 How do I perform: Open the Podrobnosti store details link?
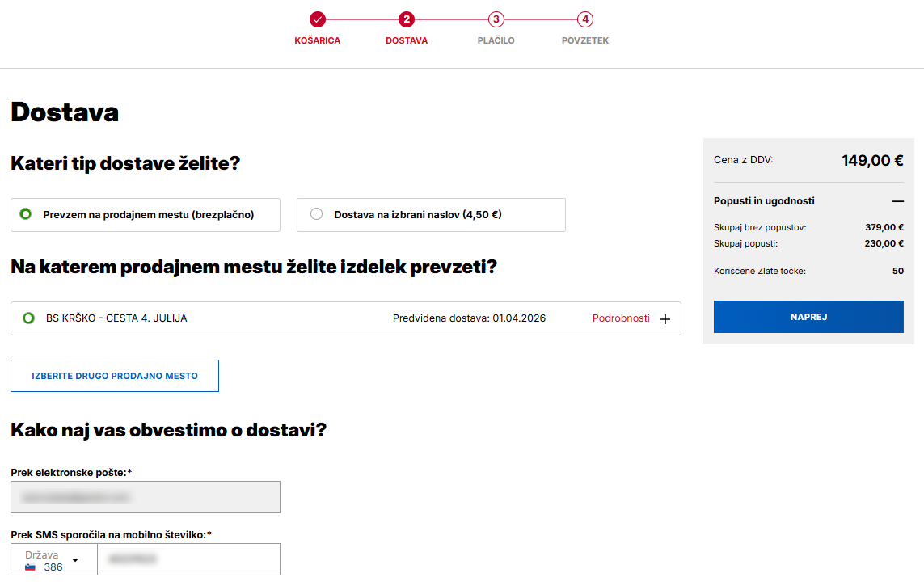pyautogui.click(x=621, y=318)
